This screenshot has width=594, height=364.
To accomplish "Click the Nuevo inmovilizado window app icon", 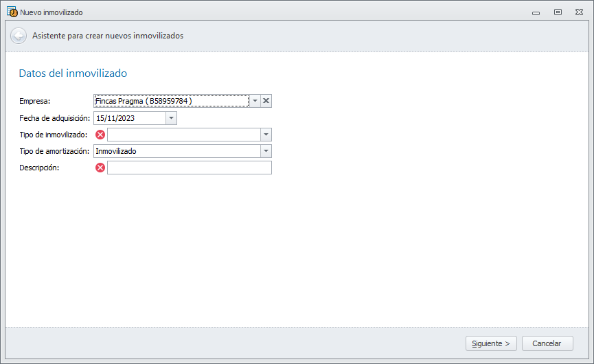I will point(12,12).
